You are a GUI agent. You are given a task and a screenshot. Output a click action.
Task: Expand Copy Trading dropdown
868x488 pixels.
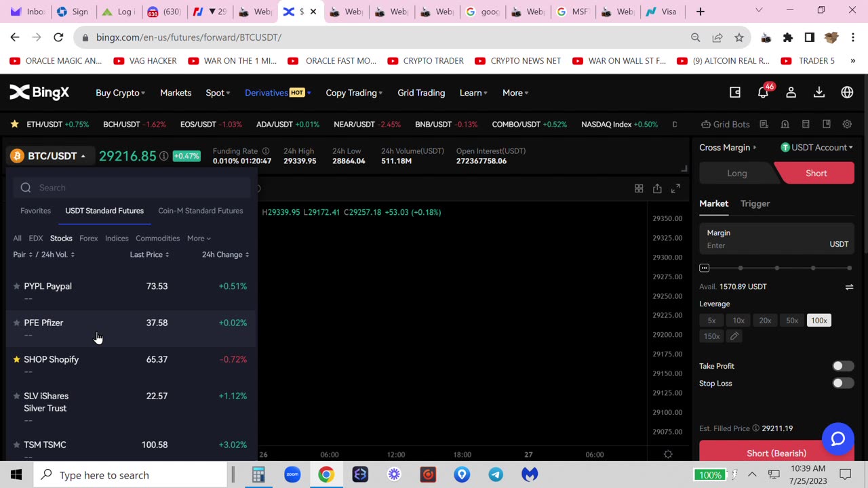(x=354, y=93)
